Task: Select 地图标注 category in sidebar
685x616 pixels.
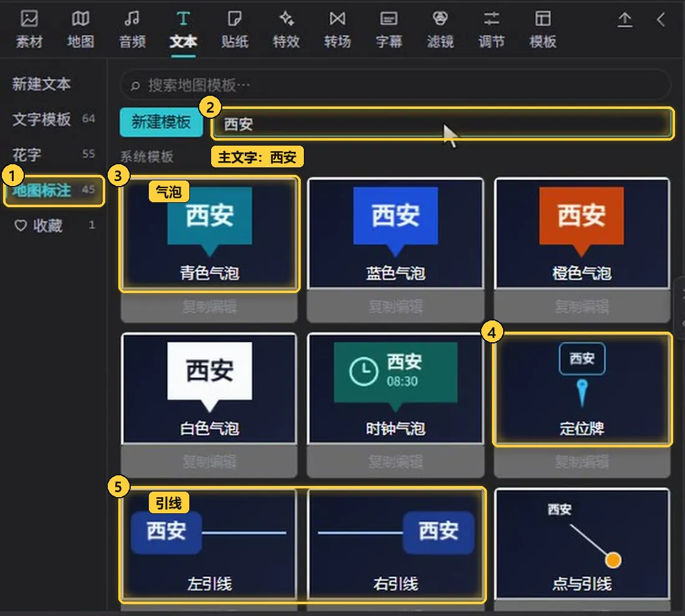Action: pyautogui.click(x=54, y=190)
